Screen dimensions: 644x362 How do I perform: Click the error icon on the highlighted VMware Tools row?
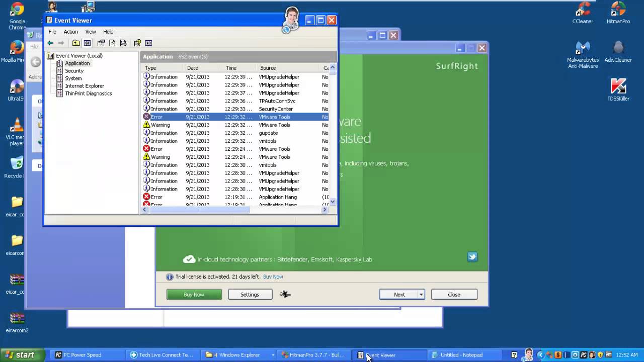tap(146, 117)
